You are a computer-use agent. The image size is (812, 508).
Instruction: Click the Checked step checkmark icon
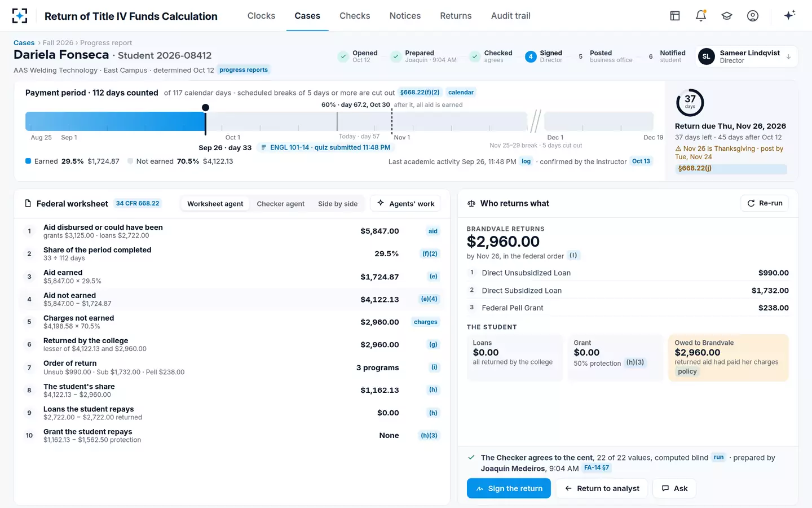point(474,56)
